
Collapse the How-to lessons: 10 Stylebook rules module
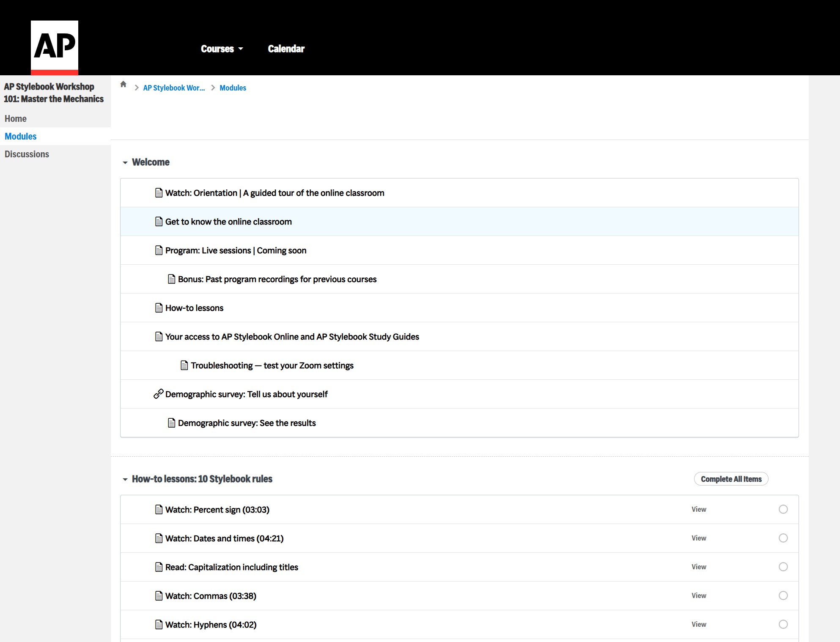125,480
